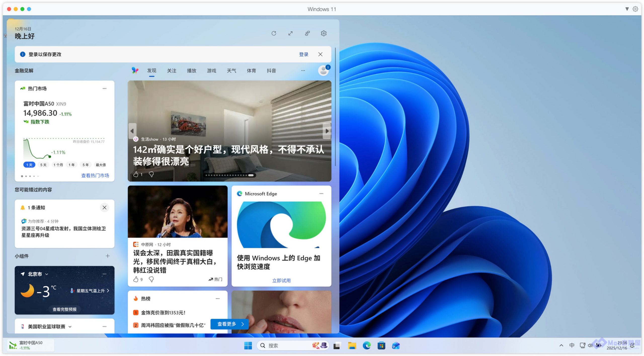The width and height of the screenshot is (644, 356).
Task: Switch to the 天气 tab
Action: click(x=231, y=71)
